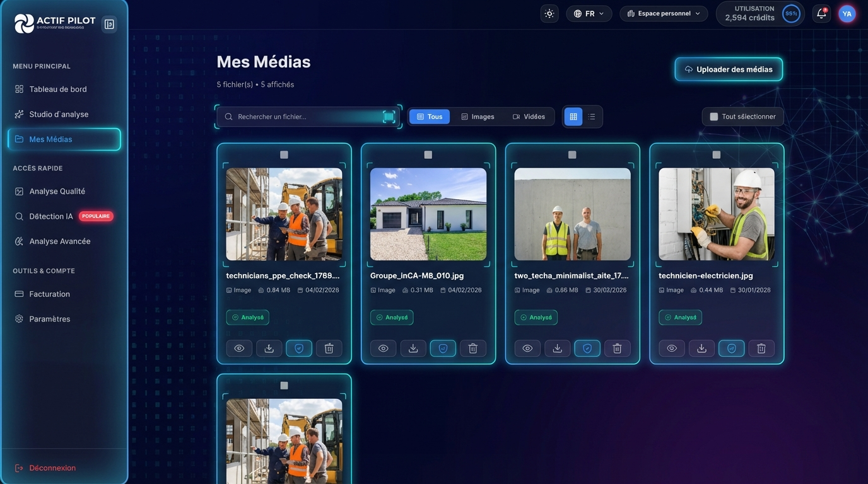This screenshot has width=868, height=484.
Task: Filter media by Vidéos tab
Action: [529, 117]
